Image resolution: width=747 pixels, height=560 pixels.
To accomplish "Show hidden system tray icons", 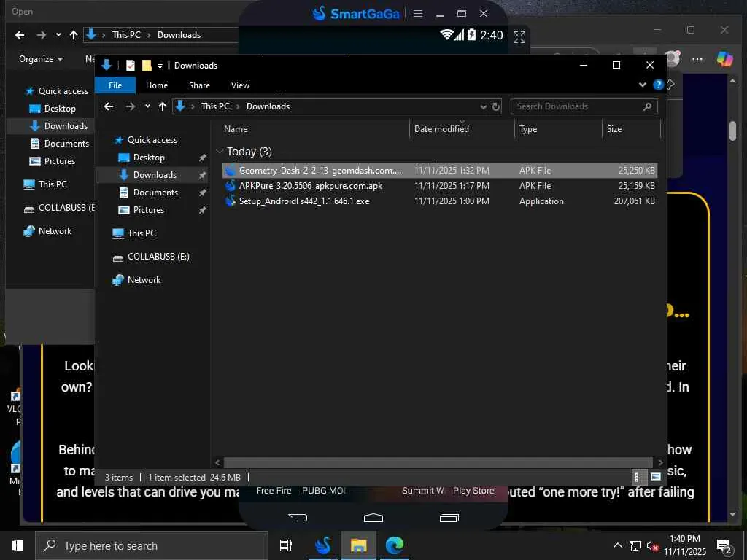I will 617,545.
